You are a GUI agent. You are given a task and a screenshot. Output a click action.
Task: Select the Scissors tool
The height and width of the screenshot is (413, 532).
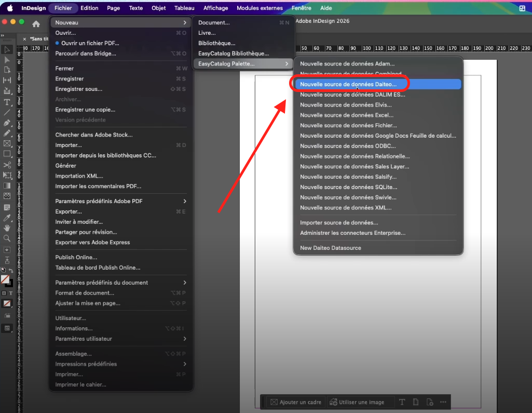pyautogui.click(x=7, y=165)
